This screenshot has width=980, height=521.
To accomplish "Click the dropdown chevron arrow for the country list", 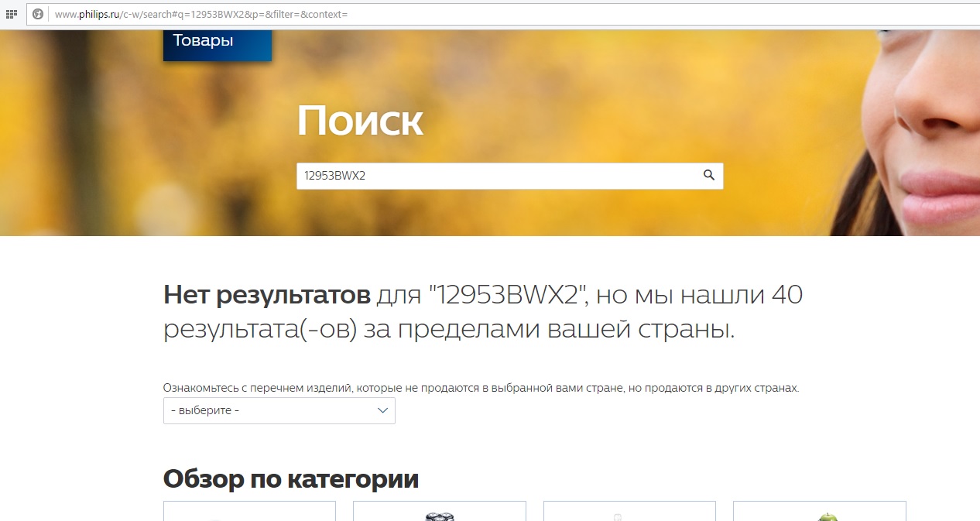I will (x=382, y=410).
